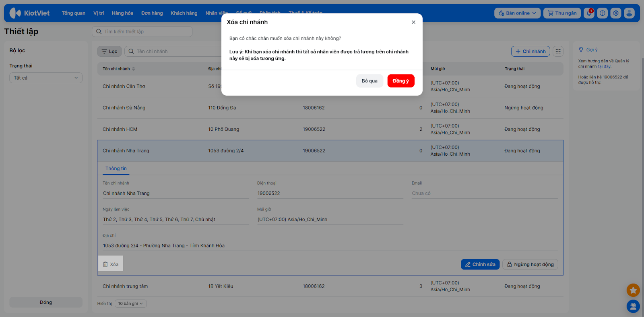Click the KiotViet logo icon

(x=15, y=13)
